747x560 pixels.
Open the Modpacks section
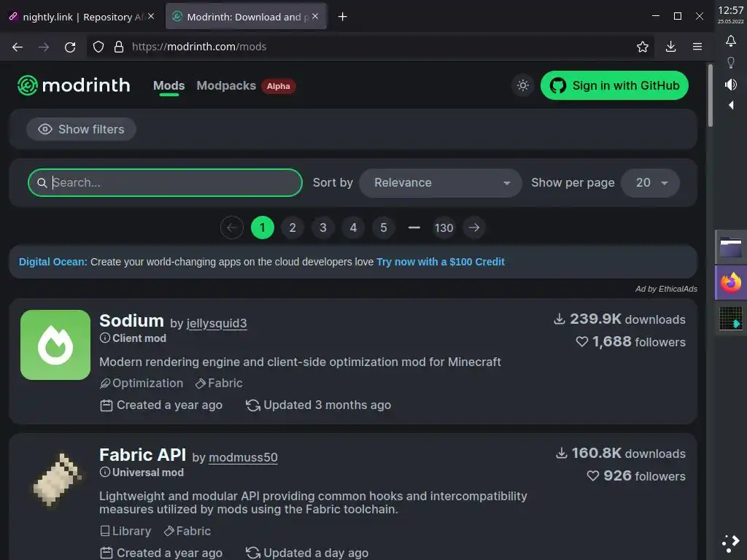pyautogui.click(x=226, y=86)
